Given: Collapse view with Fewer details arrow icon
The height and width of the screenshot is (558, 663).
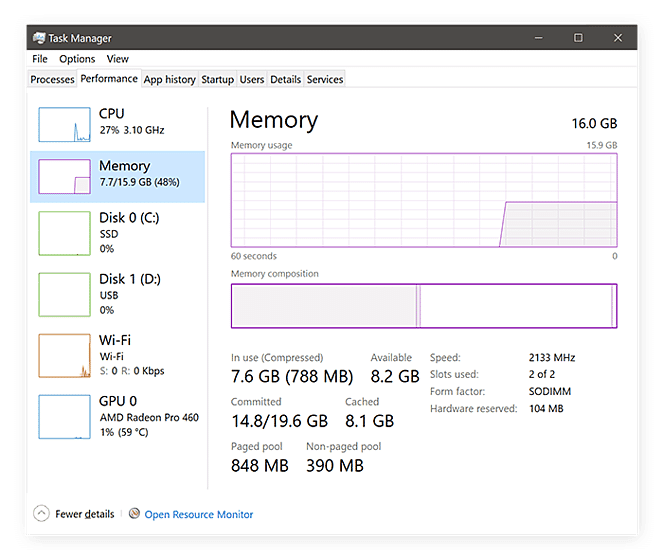Looking at the screenshot, I should (x=41, y=513).
